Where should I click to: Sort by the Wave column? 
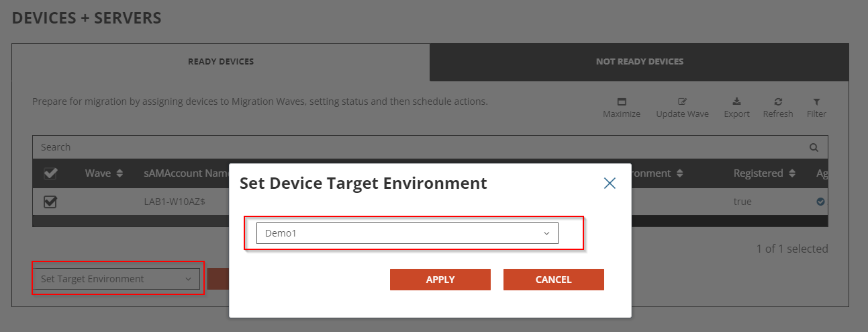coord(119,173)
